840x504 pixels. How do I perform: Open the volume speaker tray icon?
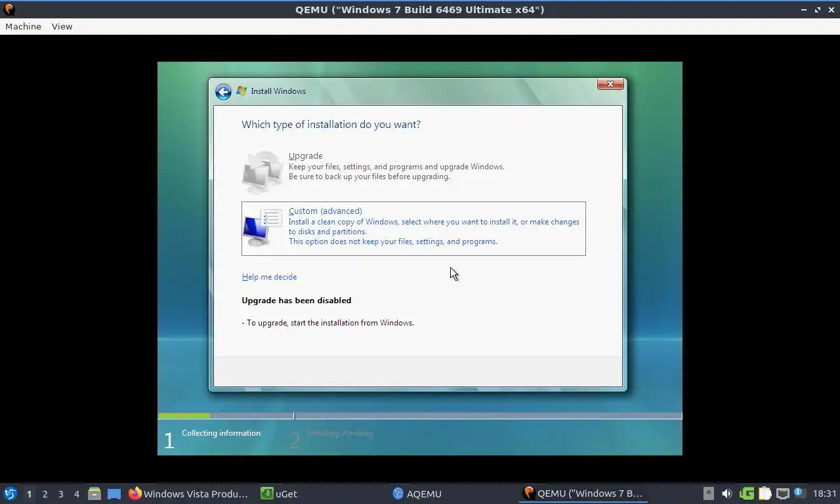click(x=726, y=493)
